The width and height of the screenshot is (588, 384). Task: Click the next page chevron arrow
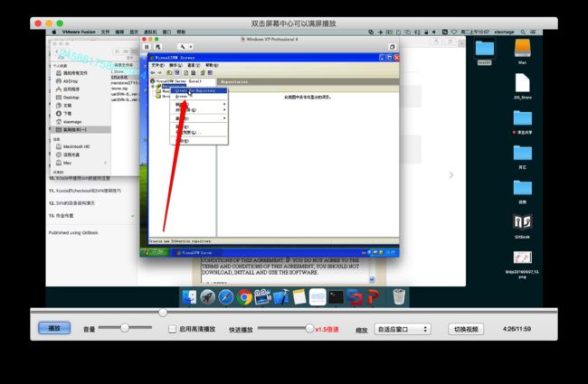(x=451, y=175)
